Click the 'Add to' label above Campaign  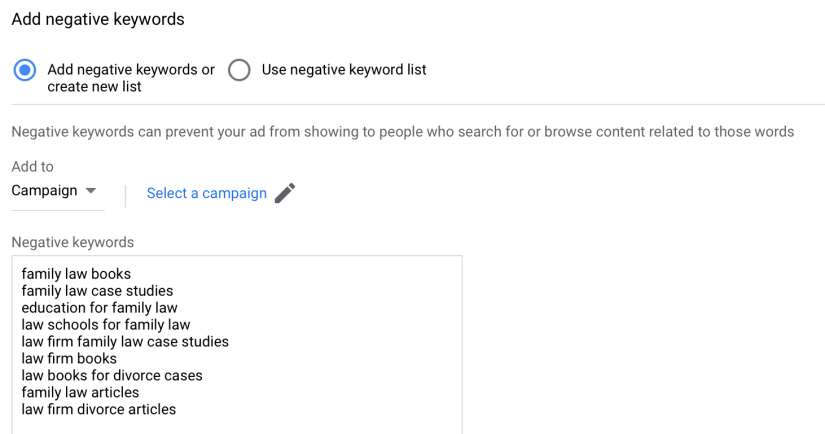pyautogui.click(x=33, y=166)
